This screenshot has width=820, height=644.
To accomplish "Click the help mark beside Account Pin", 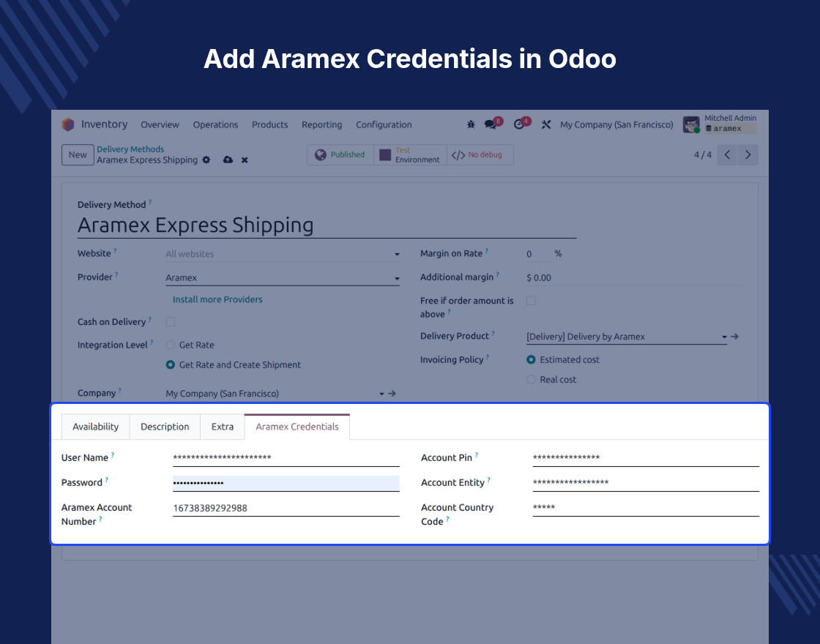I will click(x=477, y=454).
